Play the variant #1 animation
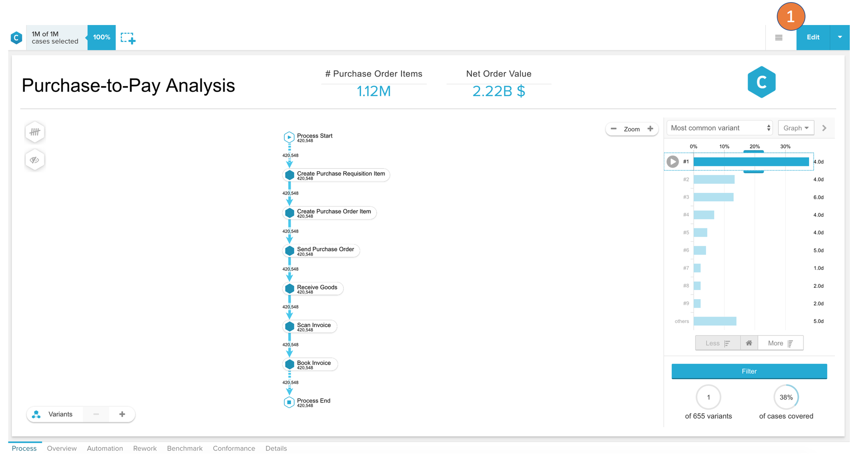Screen dimensions: 868x464 click(673, 162)
